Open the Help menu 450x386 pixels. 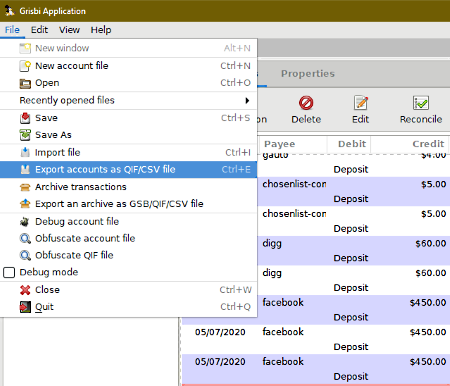coord(101,30)
